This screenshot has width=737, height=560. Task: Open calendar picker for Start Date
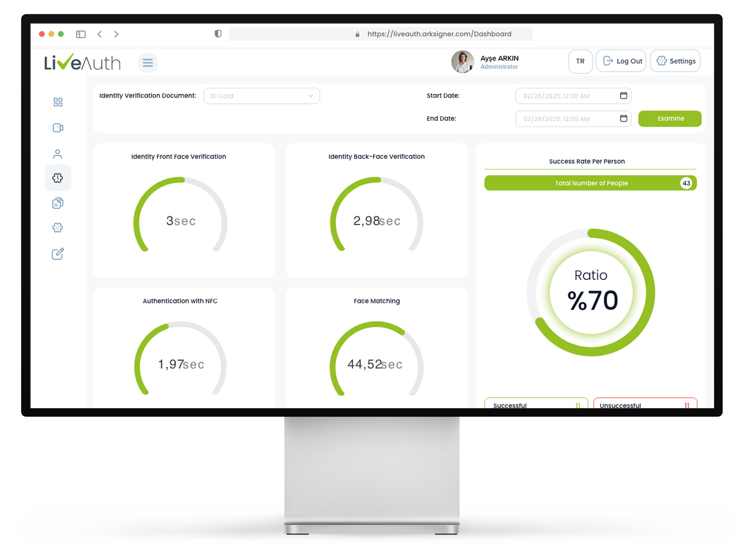point(624,95)
